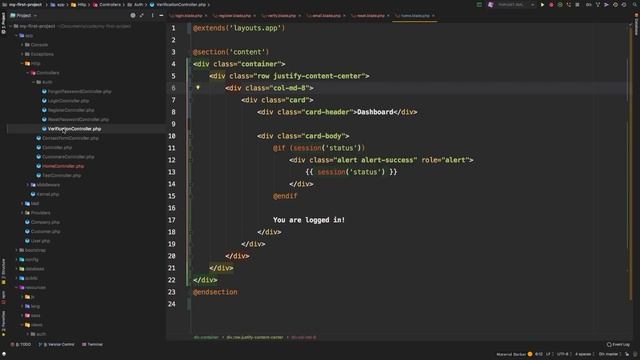This screenshot has height=360, width=640.
Task: Expand the Providers folder
Action: tap(22, 213)
